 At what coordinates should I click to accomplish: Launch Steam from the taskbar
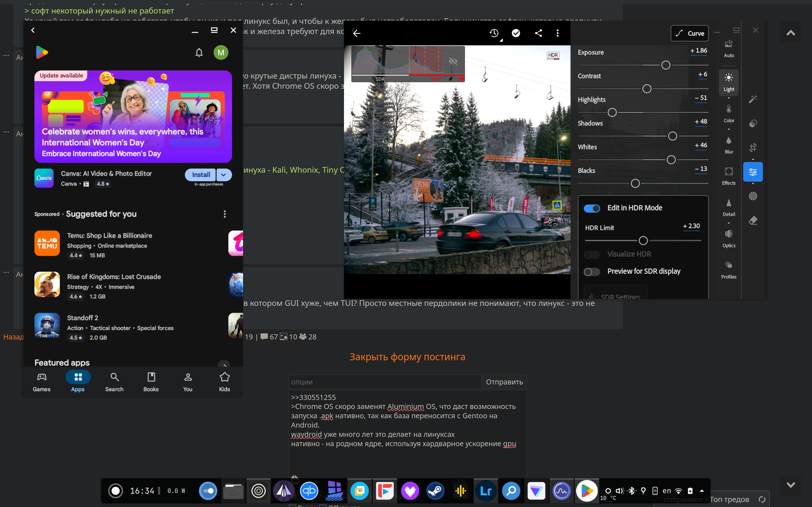[x=435, y=491]
